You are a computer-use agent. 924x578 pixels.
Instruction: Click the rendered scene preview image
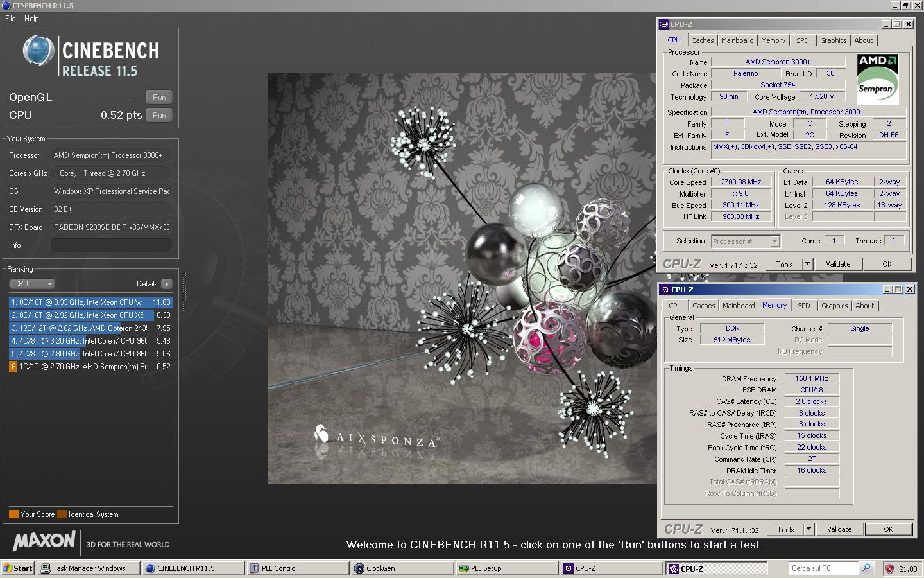(461, 279)
